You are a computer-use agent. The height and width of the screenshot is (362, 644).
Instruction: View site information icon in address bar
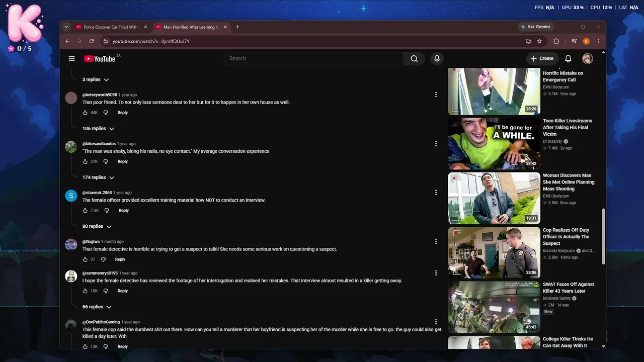click(105, 41)
